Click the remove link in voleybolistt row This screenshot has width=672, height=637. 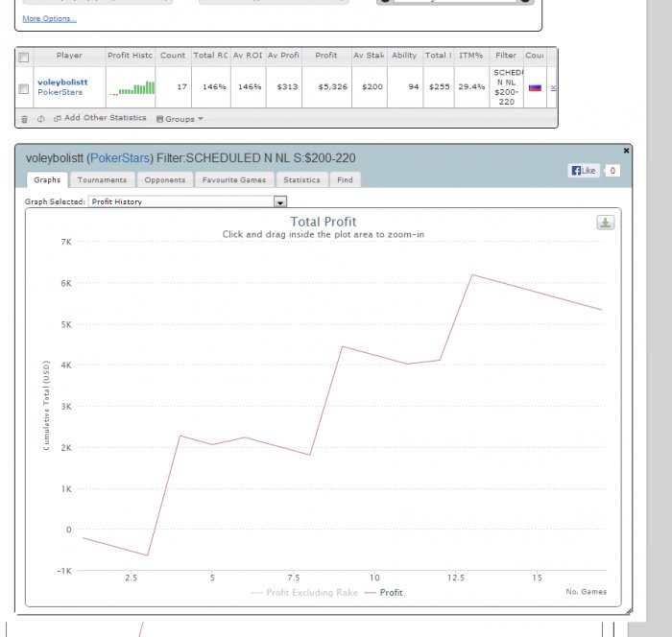click(553, 87)
